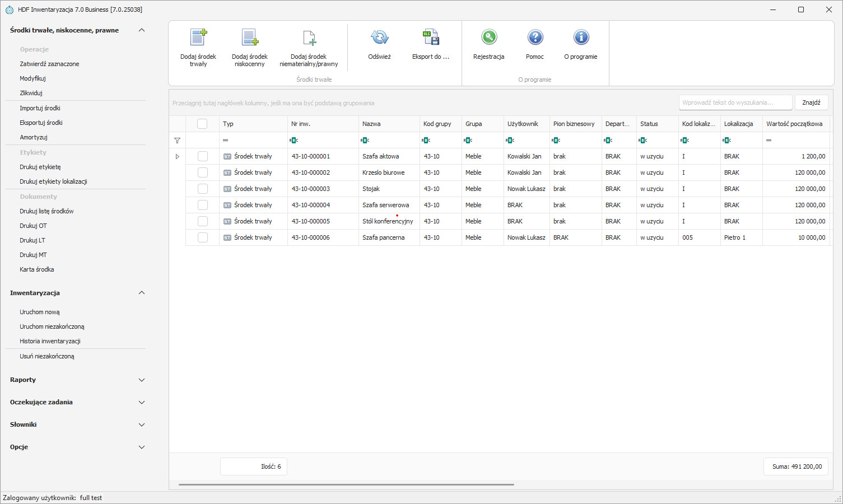
Task: Choose Drukuj etykietę from the sidebar
Action: 40,167
